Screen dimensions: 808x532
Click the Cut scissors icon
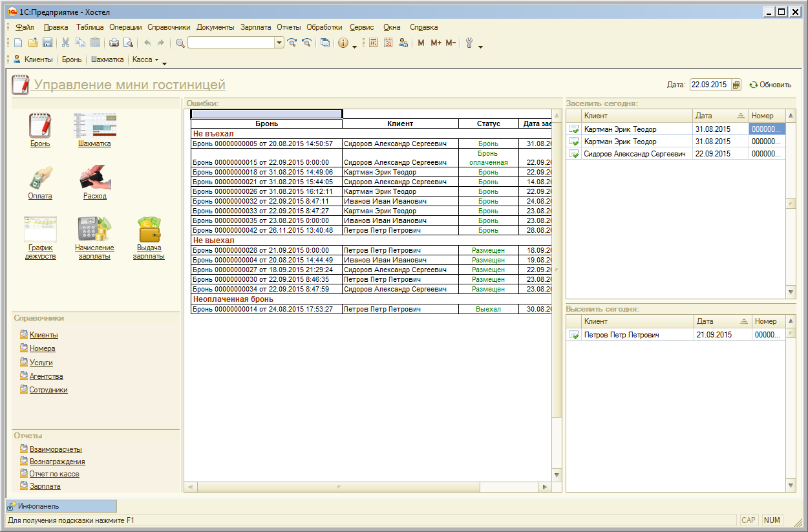[x=65, y=43]
